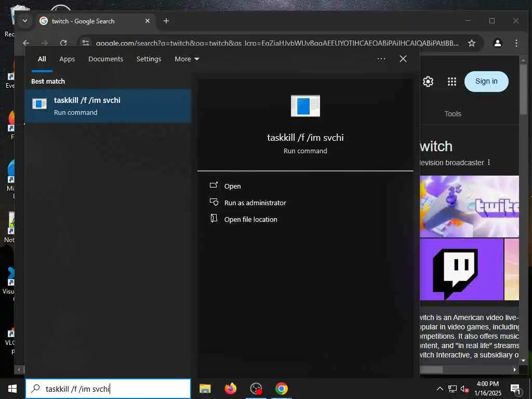The image size is (532, 399).
Task: Open the Chrome profile icon
Action: (x=498, y=43)
